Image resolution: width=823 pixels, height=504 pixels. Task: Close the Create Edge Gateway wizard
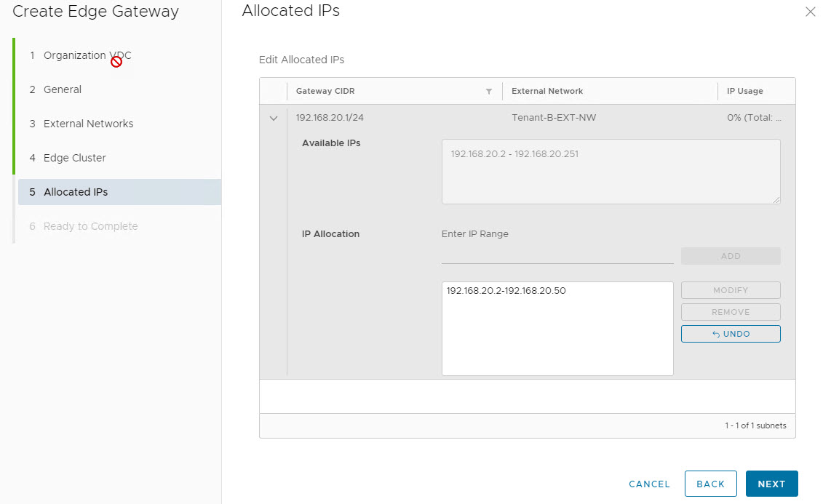click(810, 12)
